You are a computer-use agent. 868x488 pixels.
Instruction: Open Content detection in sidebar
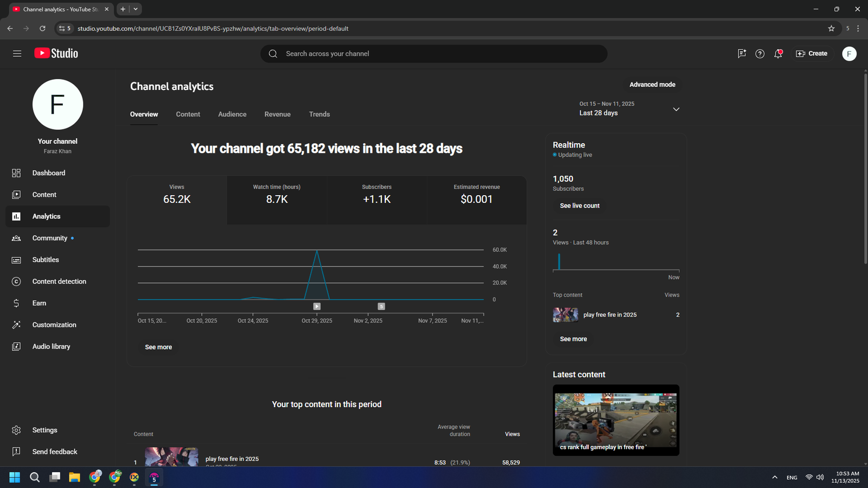pos(59,281)
